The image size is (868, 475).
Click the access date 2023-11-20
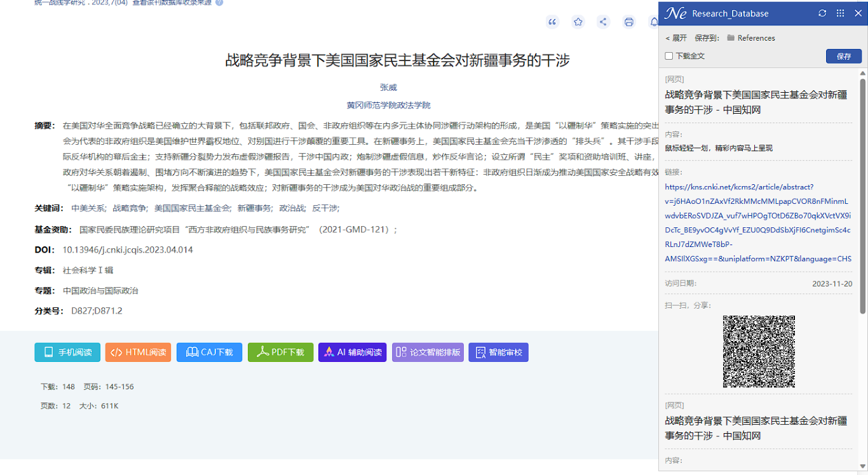(x=832, y=284)
